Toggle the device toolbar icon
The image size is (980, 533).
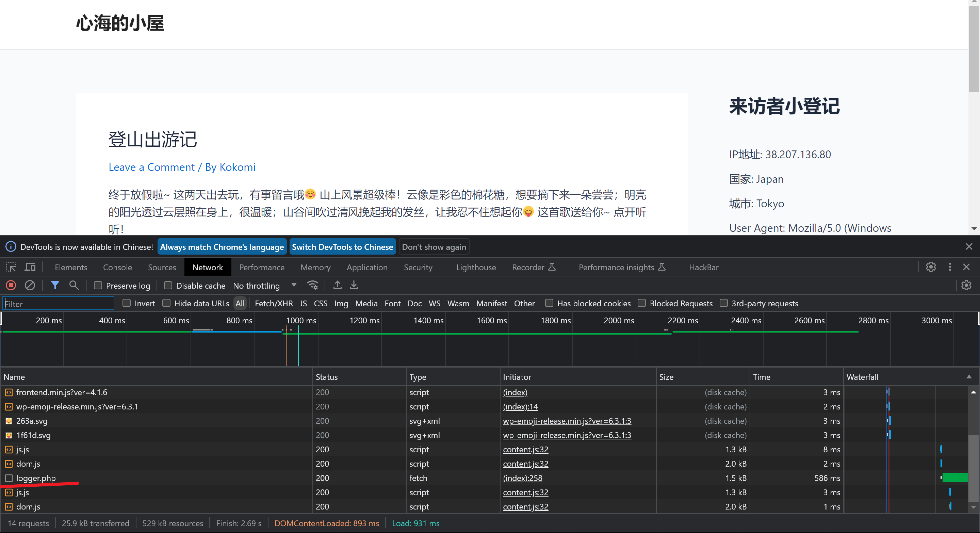[x=30, y=268]
